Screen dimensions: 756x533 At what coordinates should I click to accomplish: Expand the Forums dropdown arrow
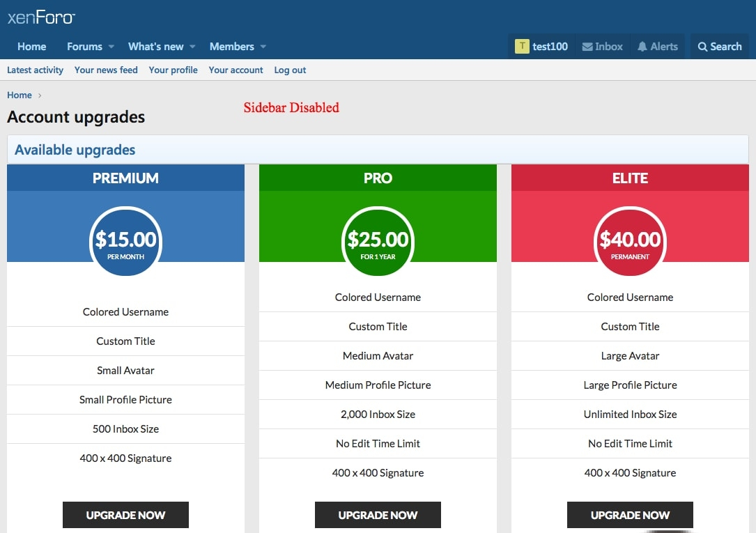click(111, 47)
